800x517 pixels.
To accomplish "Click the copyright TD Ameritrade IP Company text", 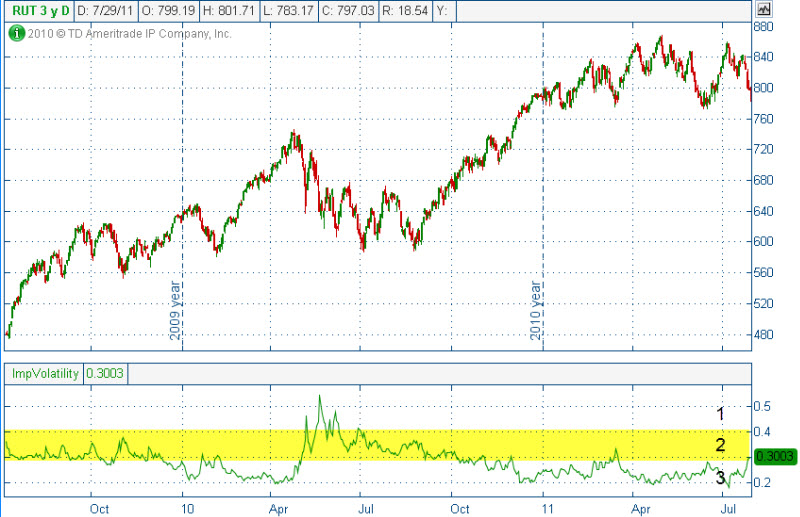I will coord(130,34).
